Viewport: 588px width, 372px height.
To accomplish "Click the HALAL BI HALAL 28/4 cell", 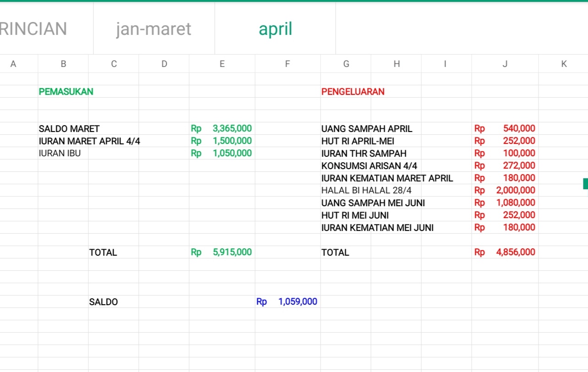I will point(346,191).
